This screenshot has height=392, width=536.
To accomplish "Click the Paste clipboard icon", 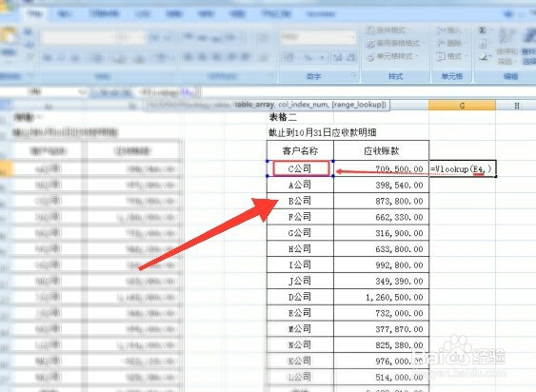I will point(9,36).
